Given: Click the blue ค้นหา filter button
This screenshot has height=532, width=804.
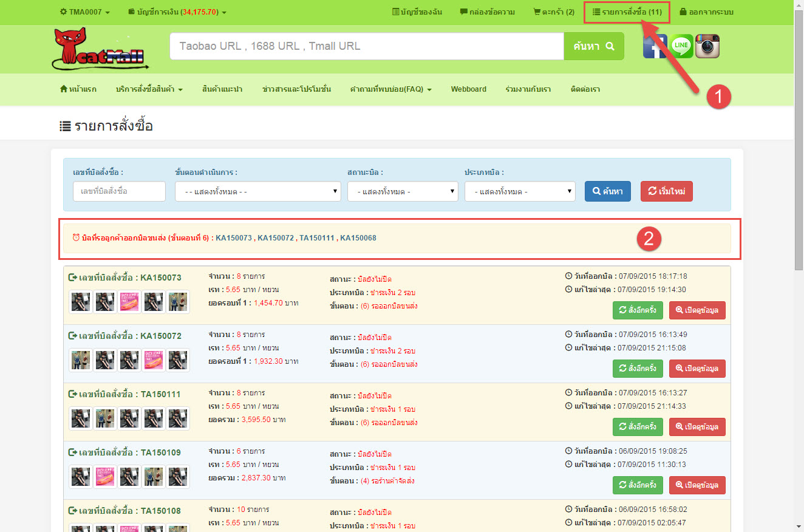Looking at the screenshot, I should [x=607, y=191].
